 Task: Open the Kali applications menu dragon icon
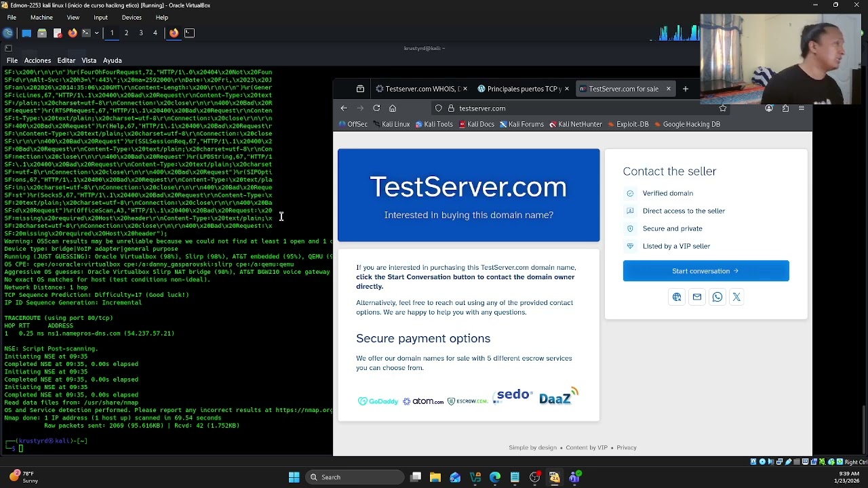[8, 33]
